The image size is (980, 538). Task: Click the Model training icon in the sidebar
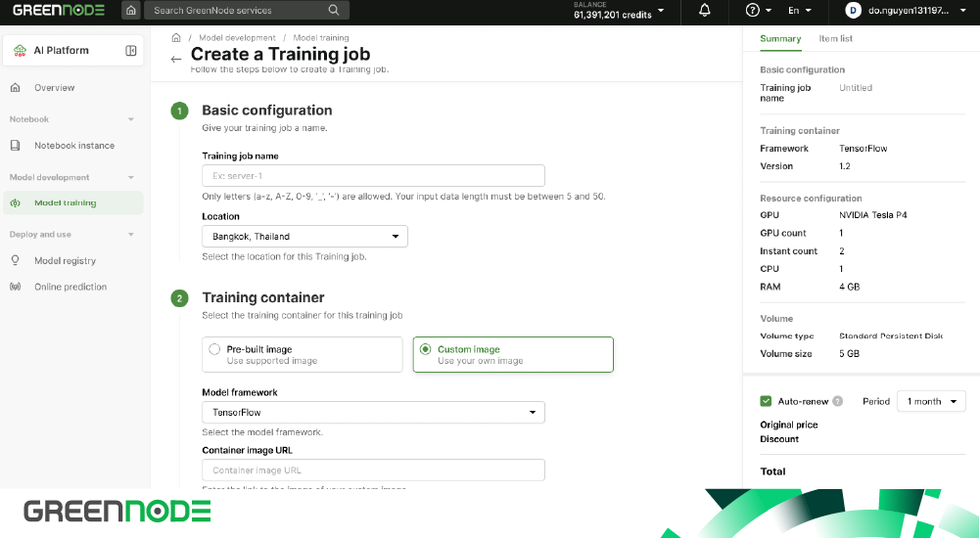(16, 202)
